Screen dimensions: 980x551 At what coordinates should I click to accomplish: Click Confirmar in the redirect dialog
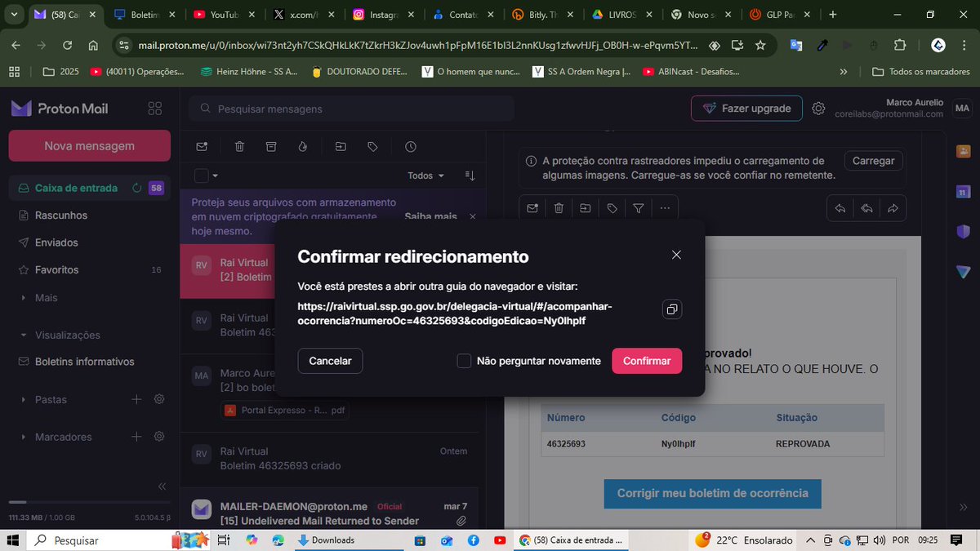647,361
